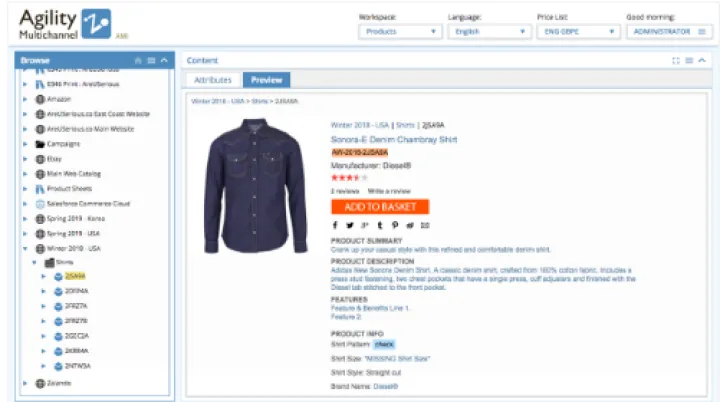Click the Add to Basket button
This screenshot has height=402, width=720.
[x=379, y=207]
